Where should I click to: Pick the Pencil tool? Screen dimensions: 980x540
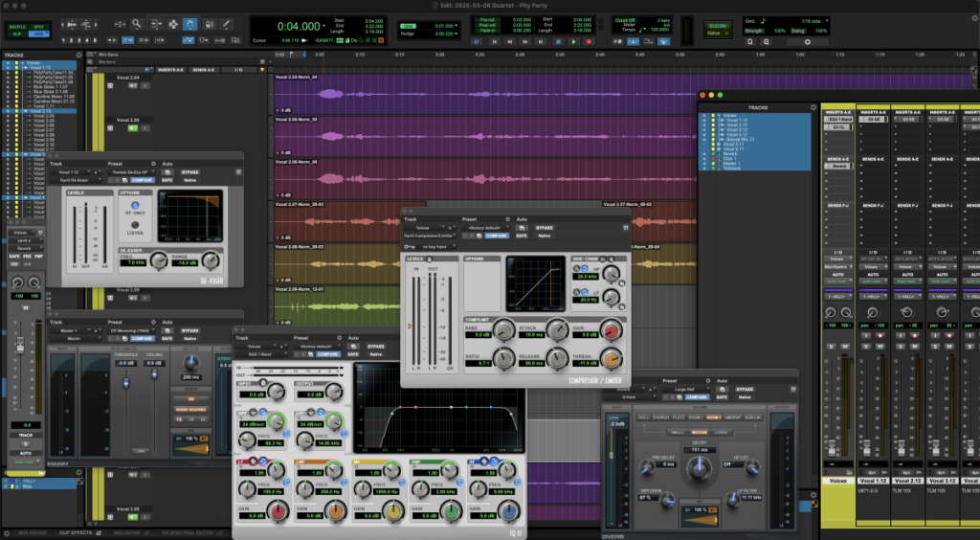[226, 24]
